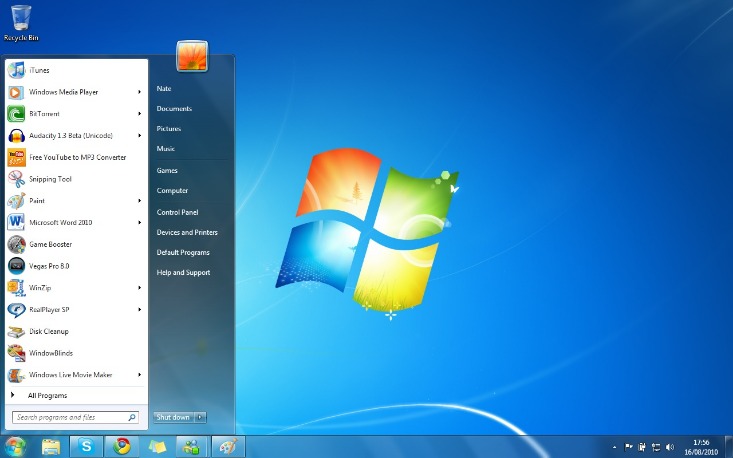
Task: Open the Snipping Tool
Action: [x=76, y=179]
